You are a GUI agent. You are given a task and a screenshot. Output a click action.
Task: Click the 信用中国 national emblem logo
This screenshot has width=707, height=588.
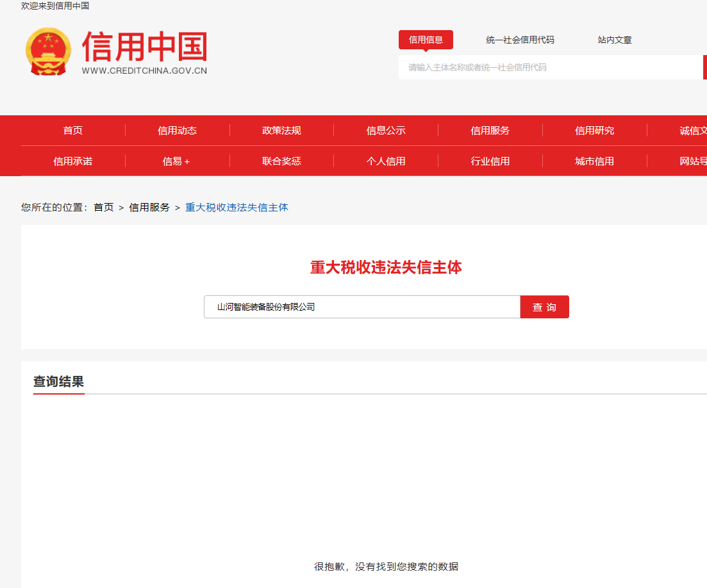[48, 51]
